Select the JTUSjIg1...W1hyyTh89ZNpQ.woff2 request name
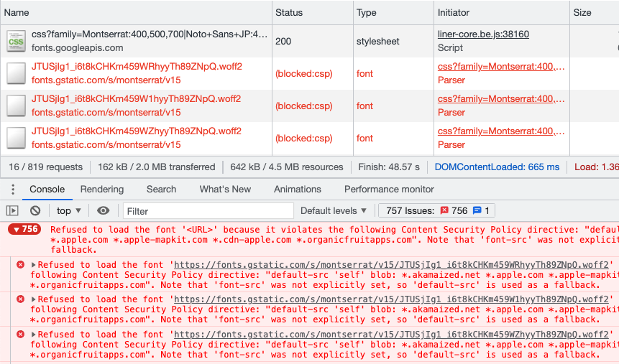Image resolution: width=619 pixels, height=364 pixels. click(136, 99)
